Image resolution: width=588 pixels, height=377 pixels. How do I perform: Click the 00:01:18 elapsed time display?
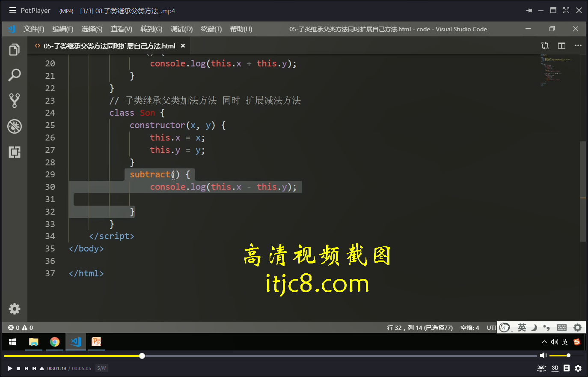(x=56, y=368)
